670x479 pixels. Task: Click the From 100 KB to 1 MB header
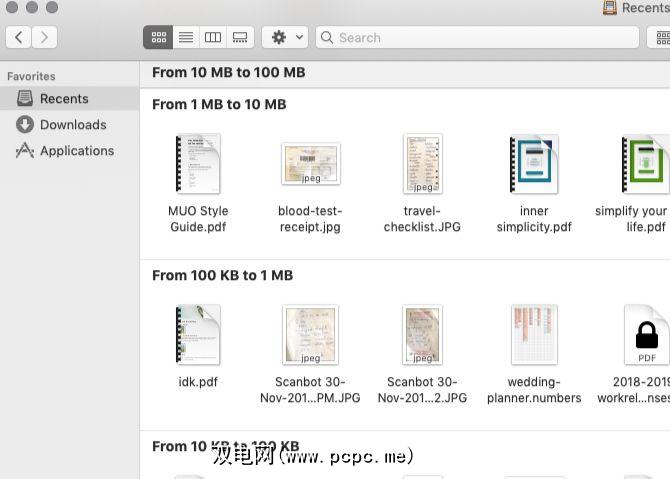point(223,276)
